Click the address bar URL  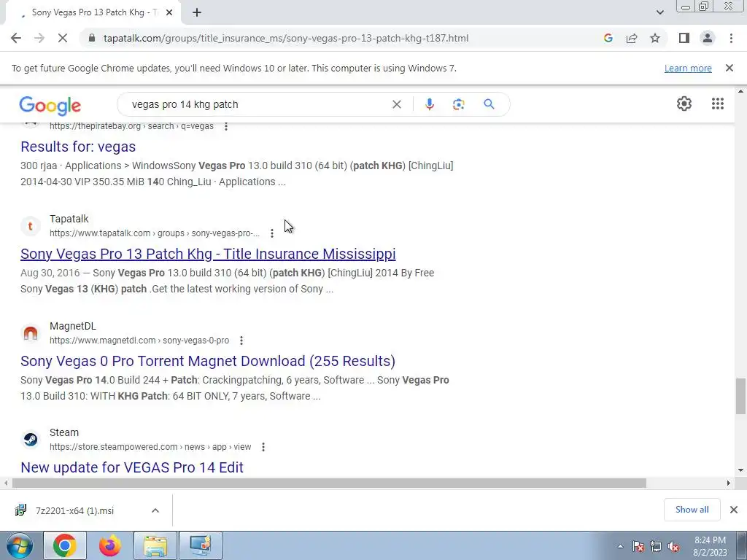(286, 38)
